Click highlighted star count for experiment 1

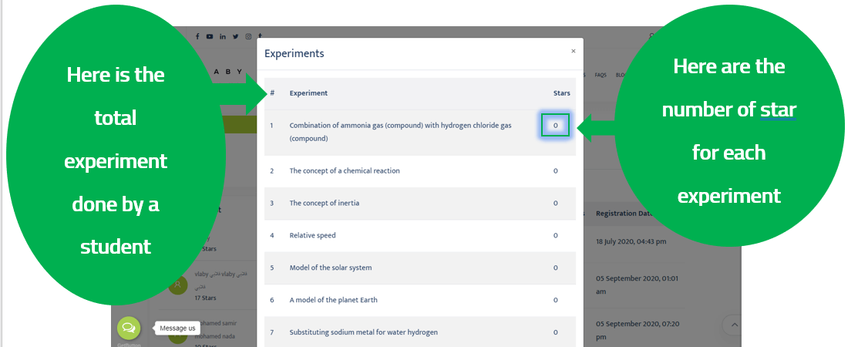point(555,125)
